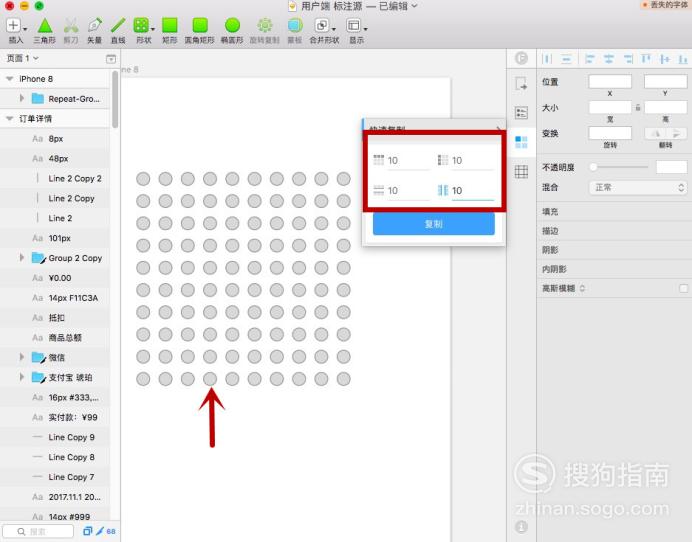Screen dimensions: 692x542
Task: Click the round F plugin icon
Action: [x=521, y=58]
